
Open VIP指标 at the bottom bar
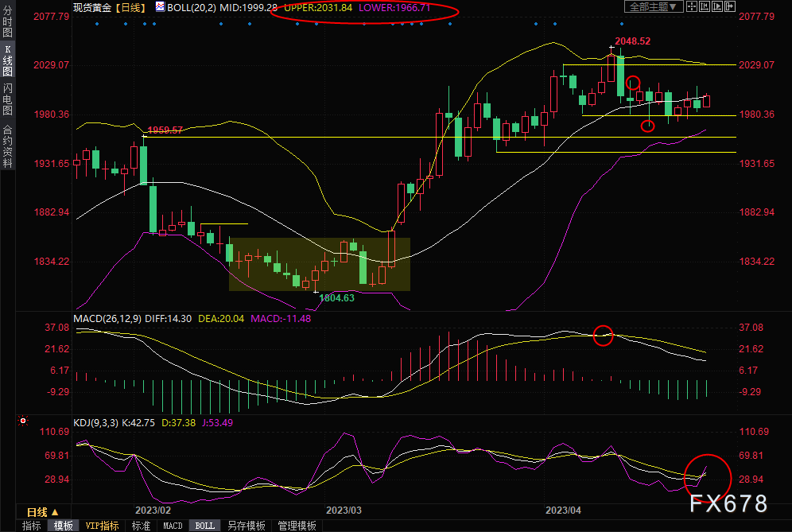coord(102,526)
